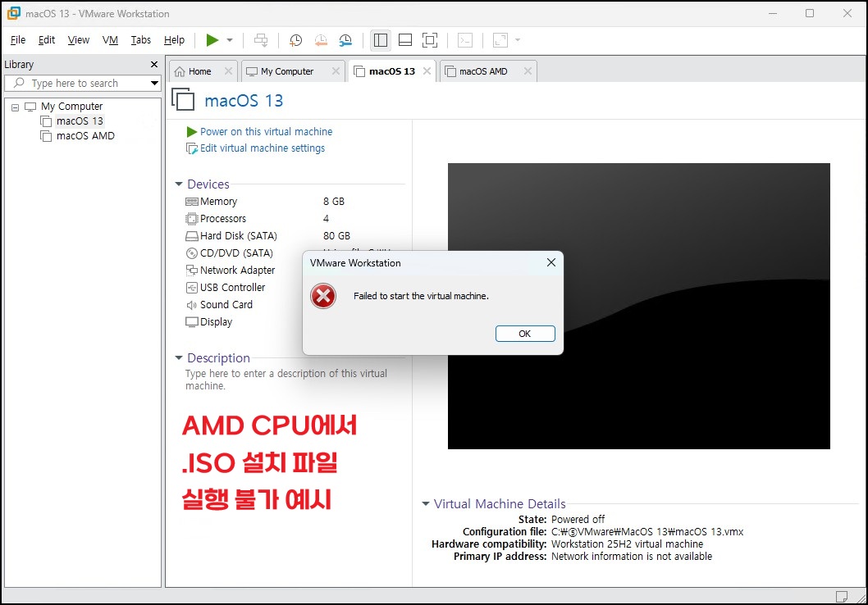Click the message log icon in status bar
Image resolution: width=868 pixels, height=605 pixels.
842,596
